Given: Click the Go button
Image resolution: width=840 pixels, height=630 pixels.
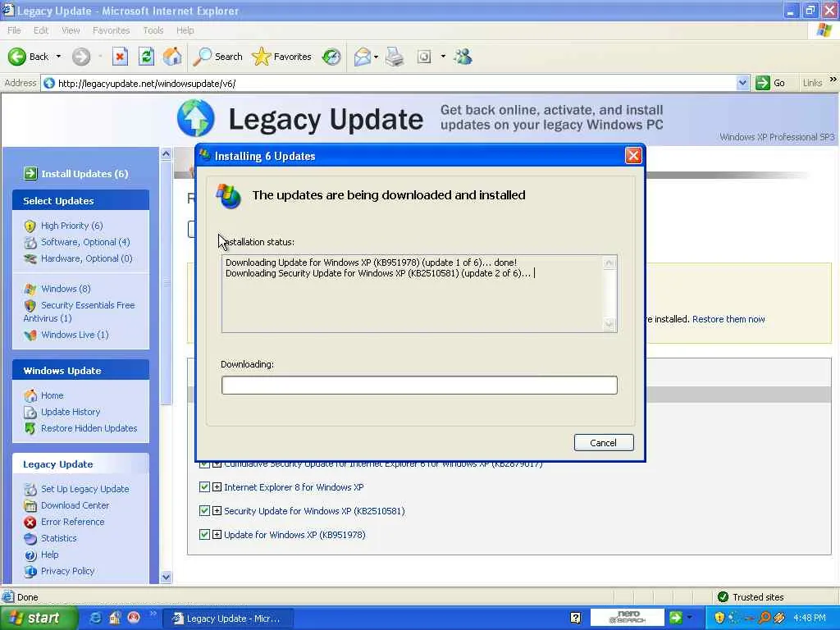Looking at the screenshot, I should (770, 83).
